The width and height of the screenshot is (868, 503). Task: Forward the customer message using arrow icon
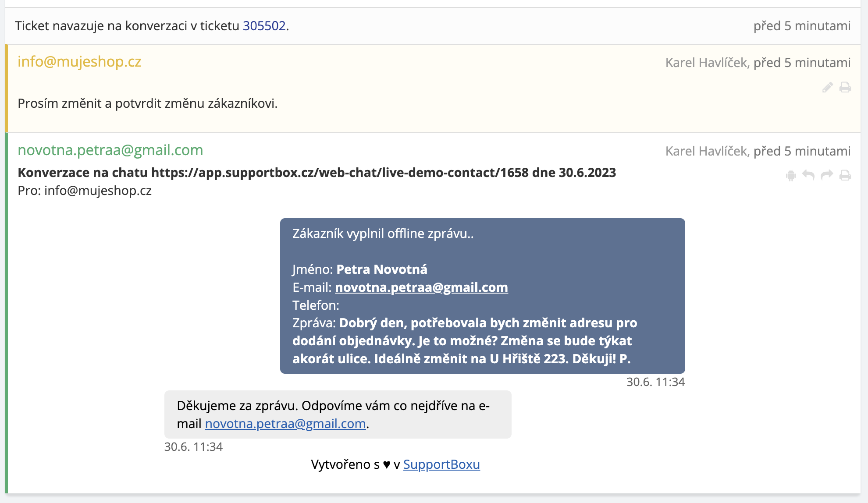click(x=827, y=176)
